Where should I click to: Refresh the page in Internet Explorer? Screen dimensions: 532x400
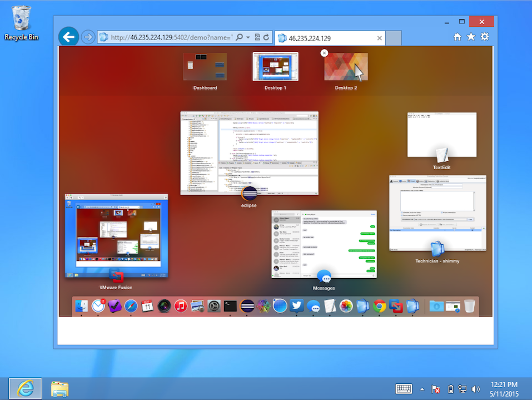point(267,37)
